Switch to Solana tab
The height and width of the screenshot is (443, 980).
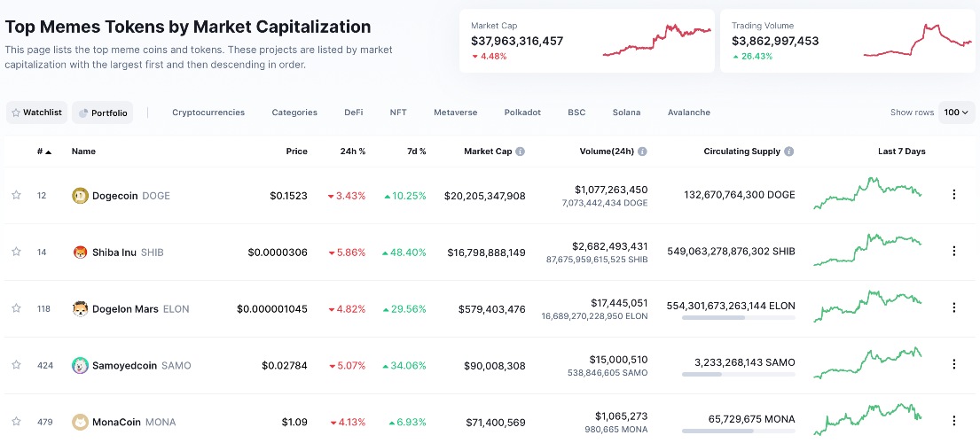click(626, 113)
